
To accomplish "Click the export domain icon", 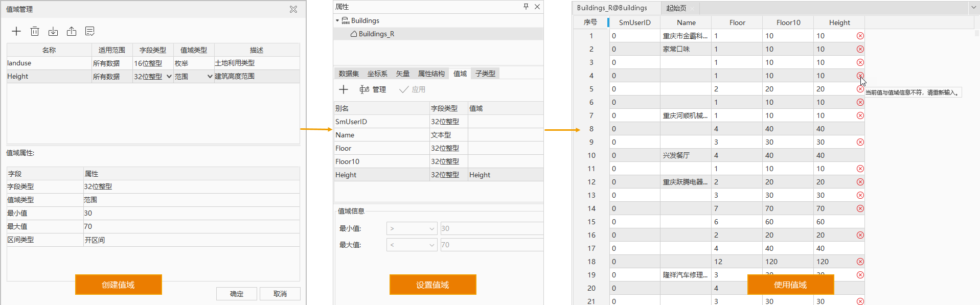I will tap(72, 31).
